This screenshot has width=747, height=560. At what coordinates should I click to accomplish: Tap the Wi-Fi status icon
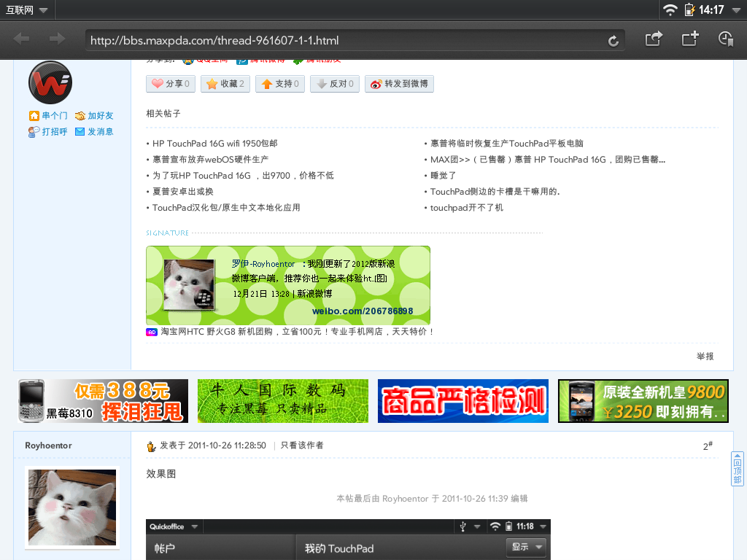coord(670,10)
